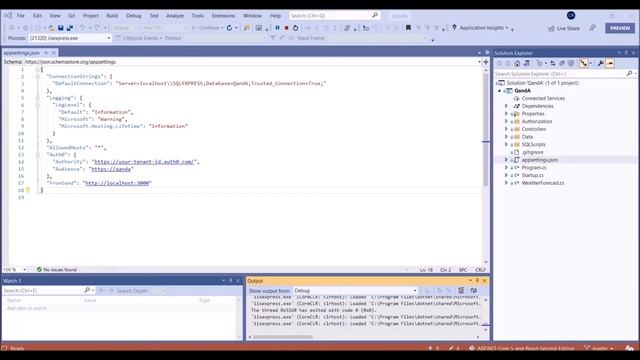Open the File menu
This screenshot has width=640, height=360.
pos(21,16)
